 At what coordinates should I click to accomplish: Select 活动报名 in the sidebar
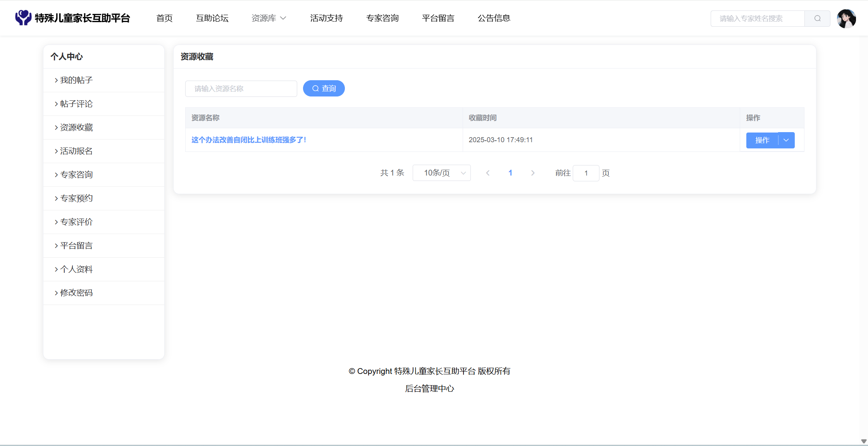76,151
